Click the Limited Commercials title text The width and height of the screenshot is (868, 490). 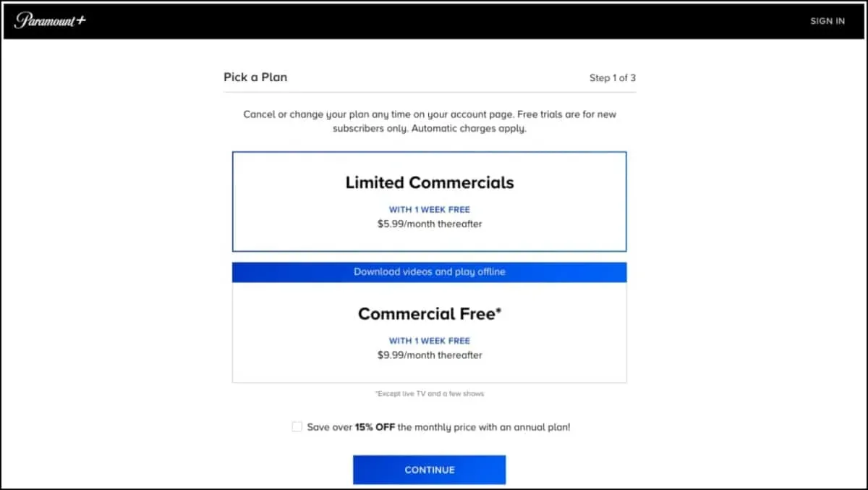point(429,182)
